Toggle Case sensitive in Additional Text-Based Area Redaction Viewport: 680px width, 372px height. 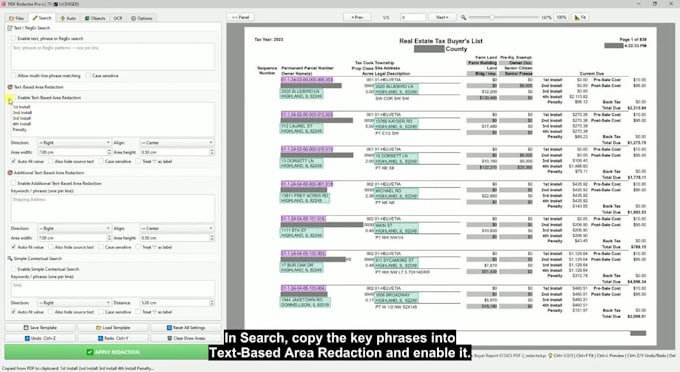101,247
